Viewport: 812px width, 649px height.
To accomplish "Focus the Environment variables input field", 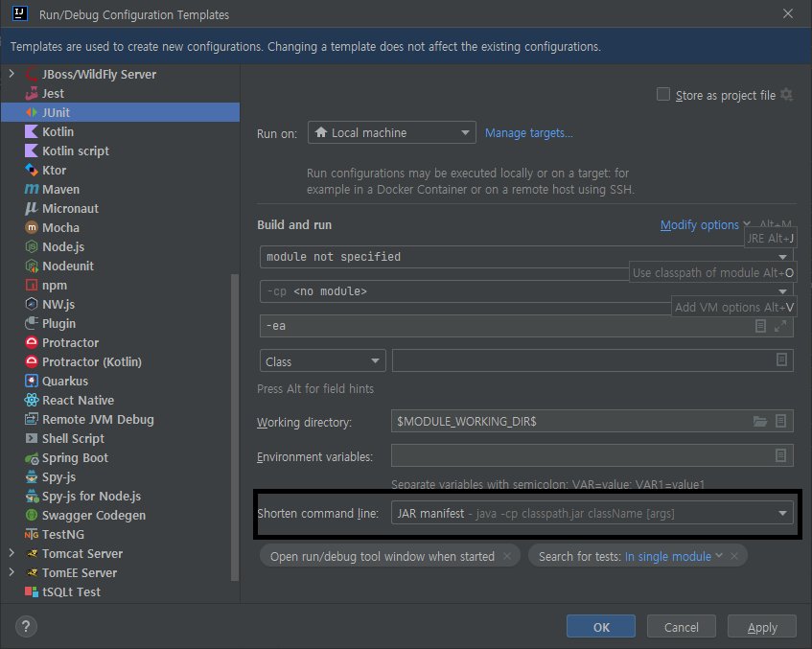I will [x=592, y=455].
